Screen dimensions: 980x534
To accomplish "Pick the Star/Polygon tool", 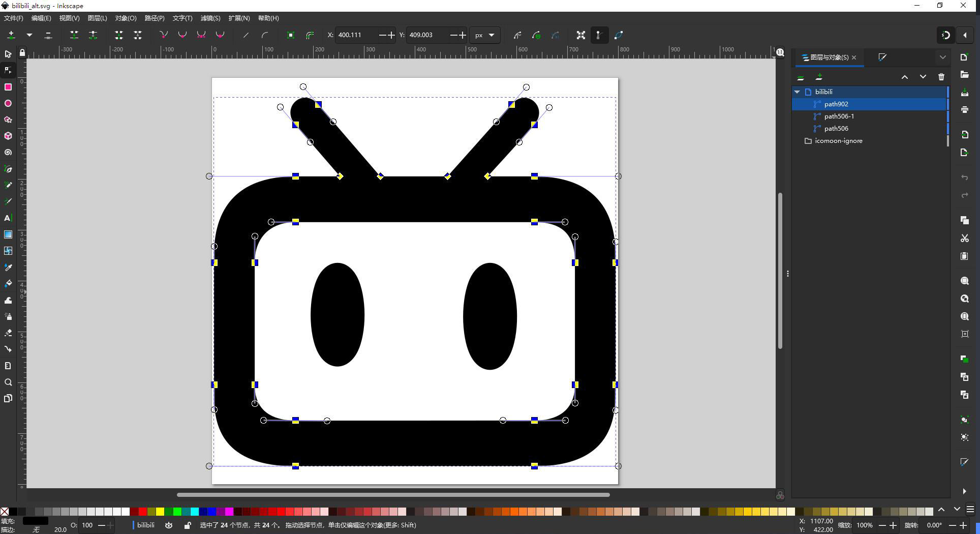I will point(8,120).
